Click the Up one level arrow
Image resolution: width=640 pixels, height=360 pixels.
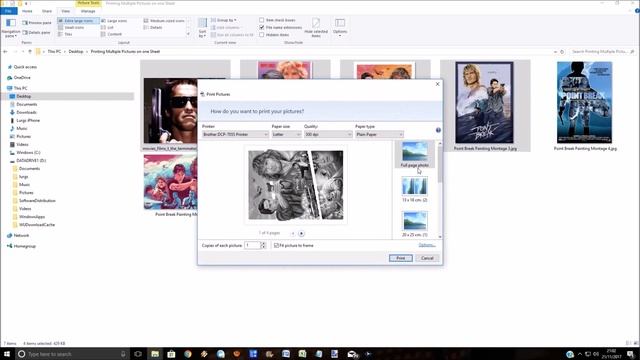pos(30,52)
